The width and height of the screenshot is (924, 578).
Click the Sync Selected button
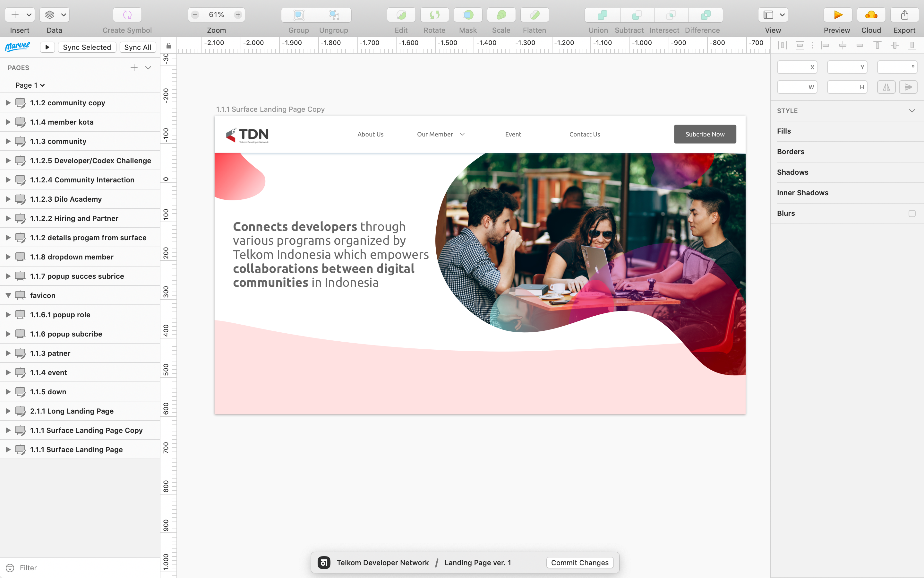(x=87, y=47)
